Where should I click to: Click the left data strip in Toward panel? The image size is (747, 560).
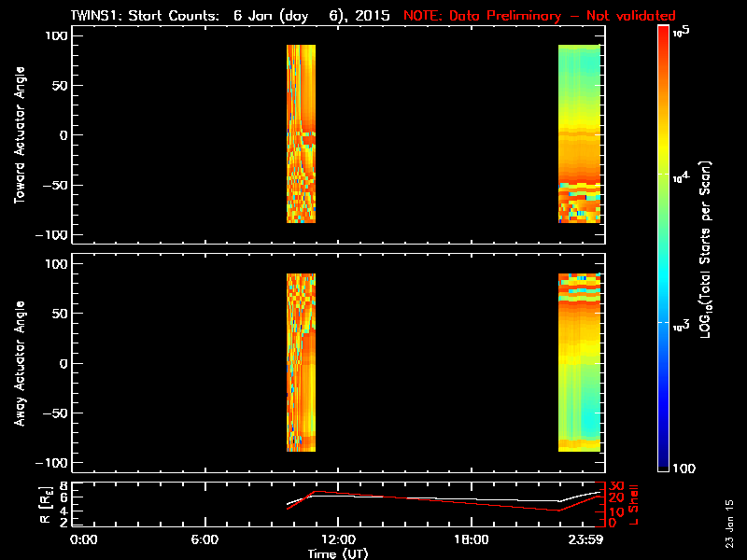[301, 133]
